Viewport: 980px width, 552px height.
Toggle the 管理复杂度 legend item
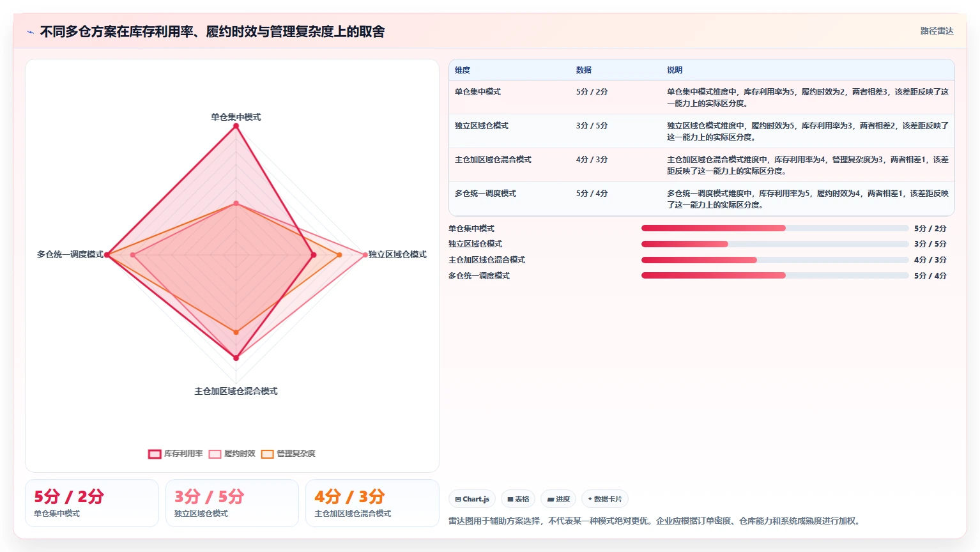coord(288,454)
